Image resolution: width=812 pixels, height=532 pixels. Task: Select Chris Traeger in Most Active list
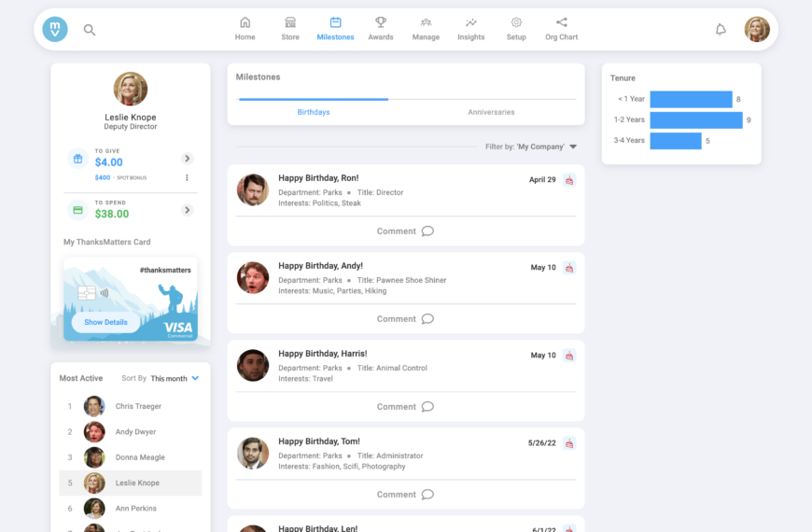coord(131,406)
